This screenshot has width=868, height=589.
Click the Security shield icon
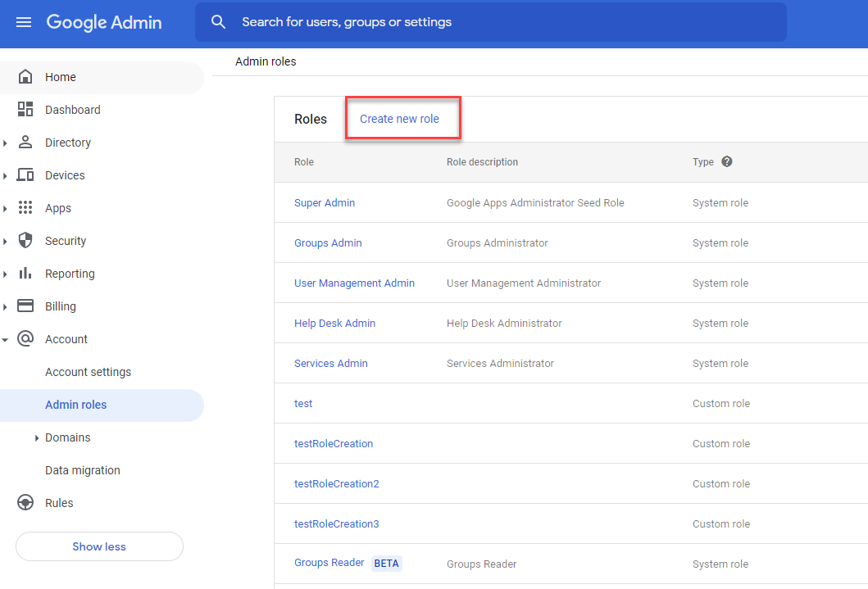pos(25,241)
